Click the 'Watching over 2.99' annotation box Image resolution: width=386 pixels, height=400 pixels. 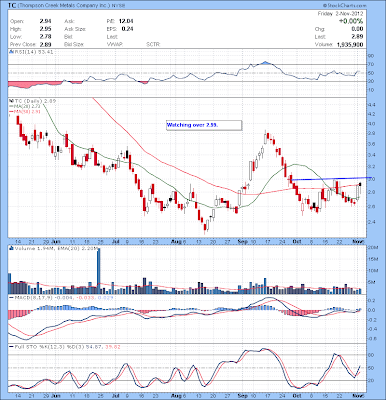coord(204,125)
